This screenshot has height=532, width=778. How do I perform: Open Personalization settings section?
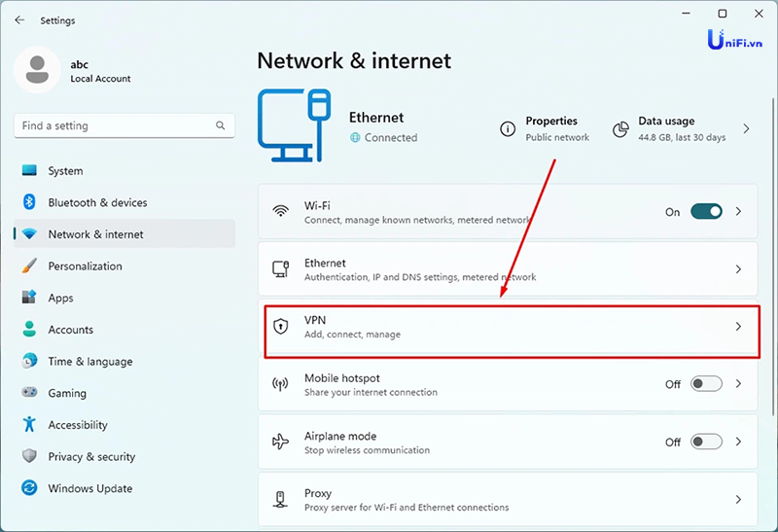(124, 266)
